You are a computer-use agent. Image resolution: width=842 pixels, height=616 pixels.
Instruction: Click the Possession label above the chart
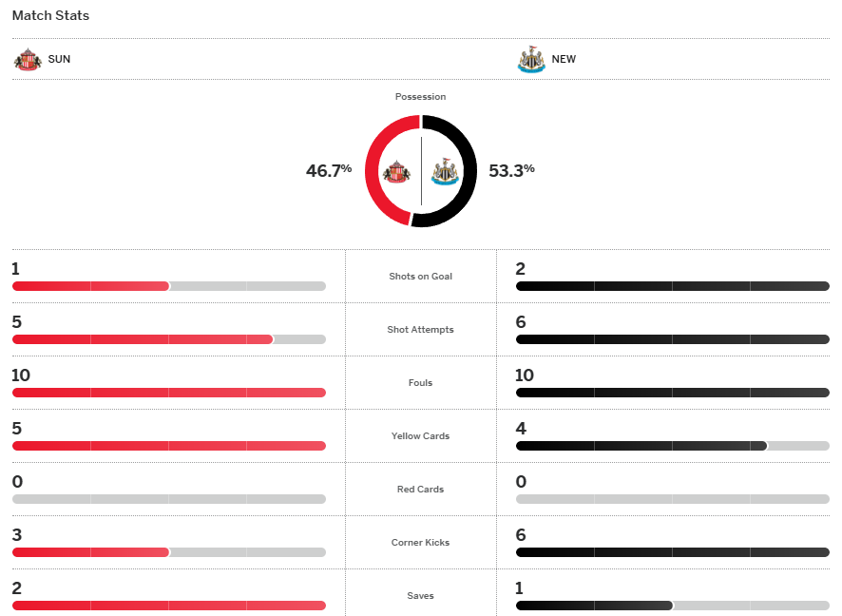click(420, 97)
